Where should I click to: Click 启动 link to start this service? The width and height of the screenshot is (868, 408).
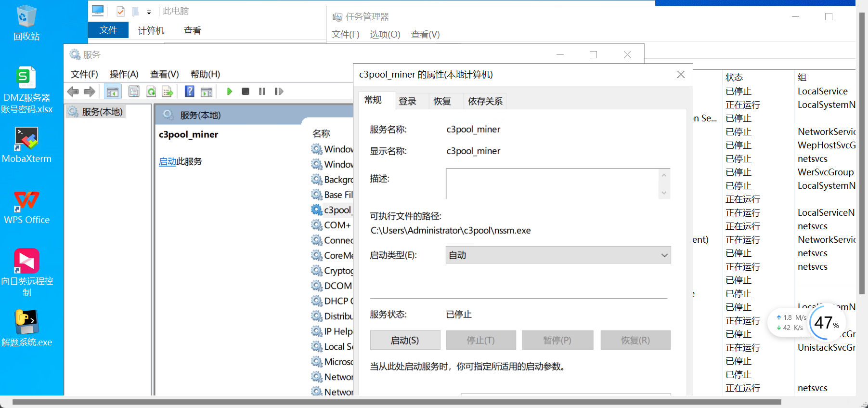[168, 162]
